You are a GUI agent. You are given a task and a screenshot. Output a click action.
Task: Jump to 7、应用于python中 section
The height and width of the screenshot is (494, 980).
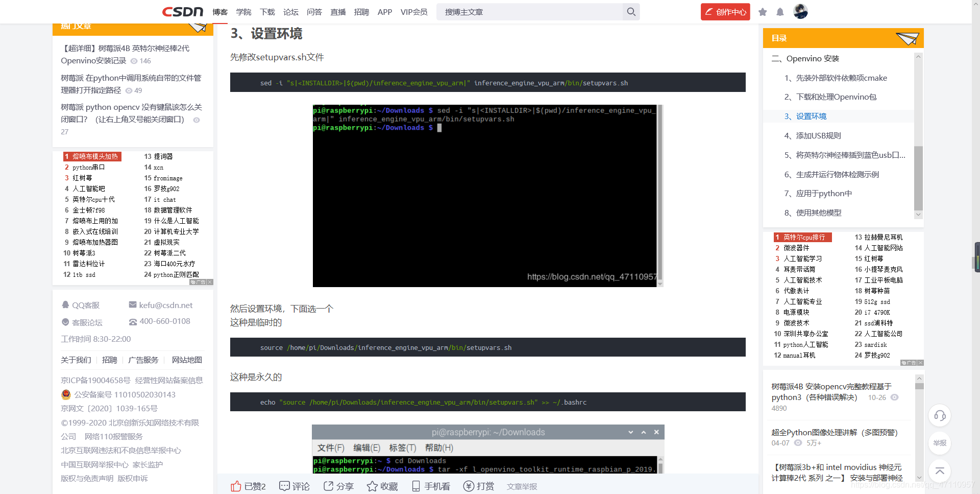(818, 193)
